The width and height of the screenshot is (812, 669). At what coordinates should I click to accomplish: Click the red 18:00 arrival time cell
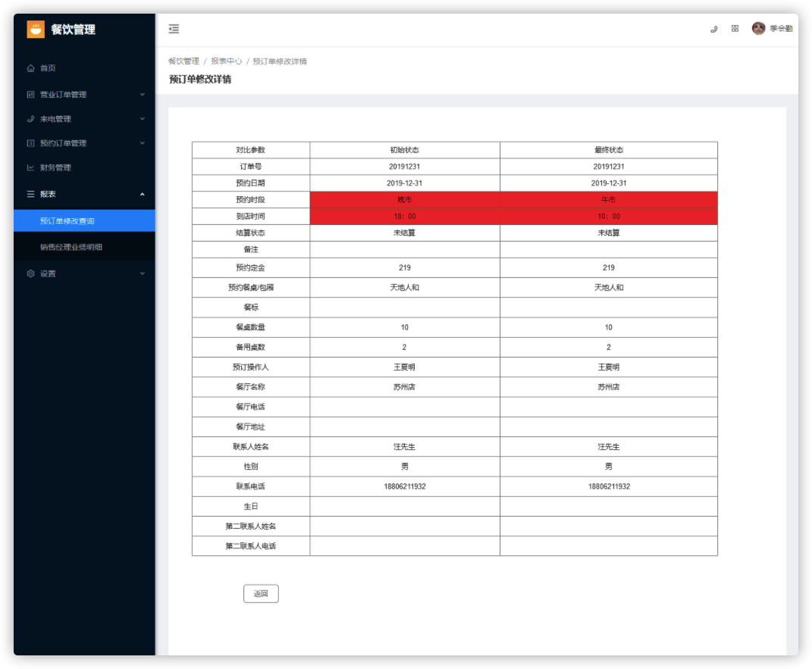pyautogui.click(x=405, y=216)
